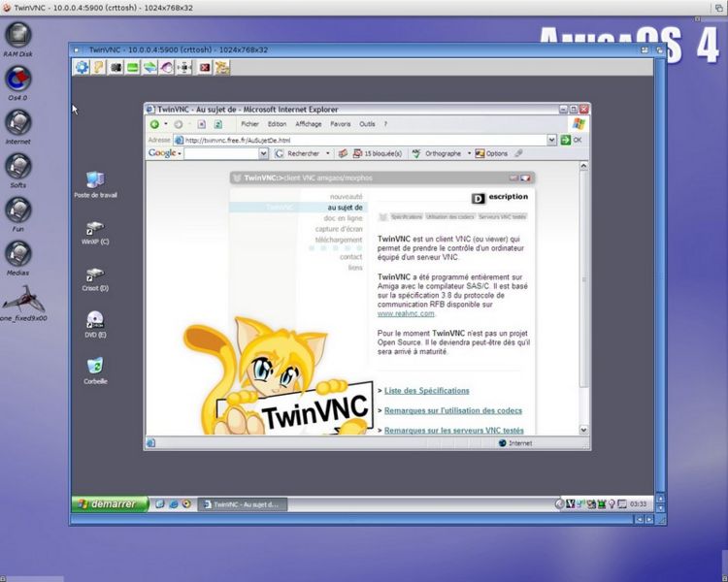Click the Options icon in Google toolbar
Image resolution: width=728 pixels, height=582 pixels.
[491, 153]
